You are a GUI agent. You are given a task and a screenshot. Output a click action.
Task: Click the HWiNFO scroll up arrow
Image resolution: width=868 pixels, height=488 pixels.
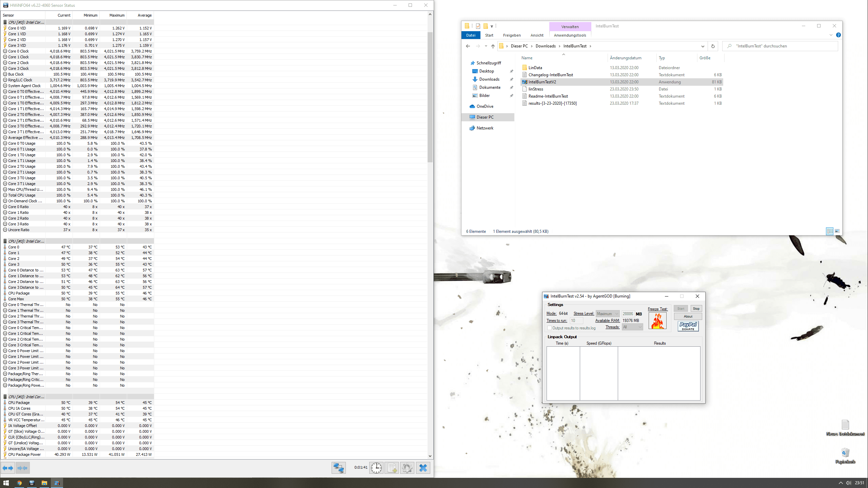click(x=430, y=14)
